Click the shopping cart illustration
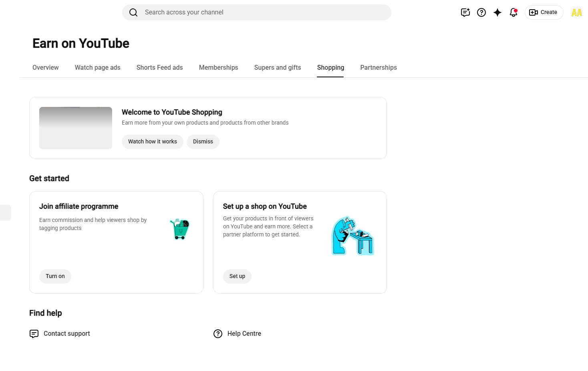This screenshot has width=588, height=371. (x=179, y=229)
